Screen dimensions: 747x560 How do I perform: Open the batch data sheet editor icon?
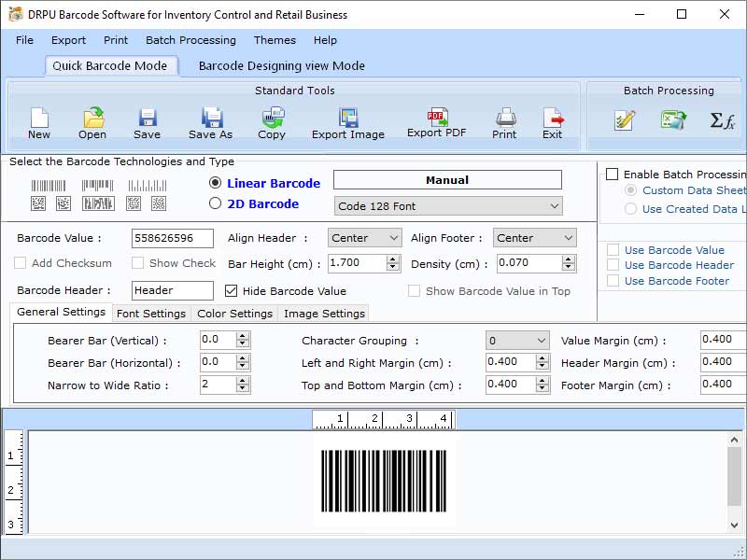point(624,119)
